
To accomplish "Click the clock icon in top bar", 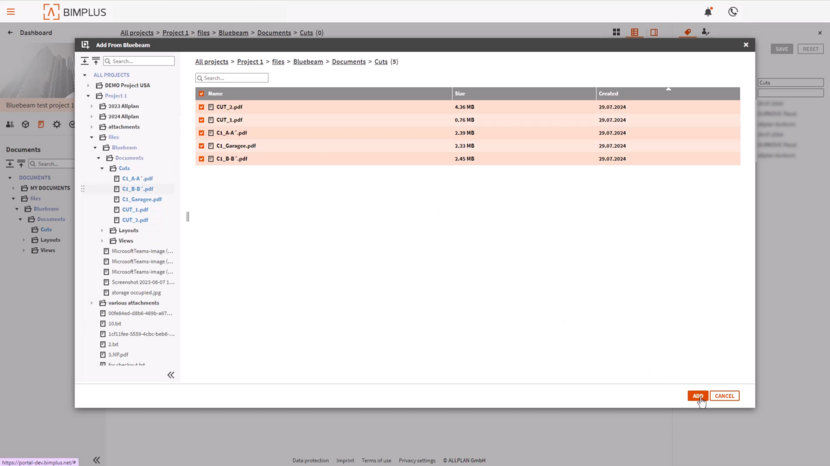I will point(733,12).
